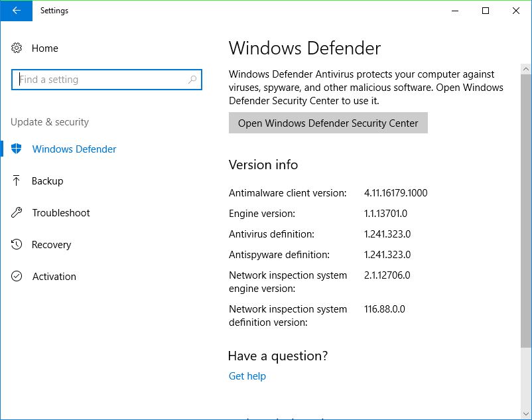The height and width of the screenshot is (420, 532).
Task: Click the vertical scrollbar thumb
Action: [x=526, y=211]
